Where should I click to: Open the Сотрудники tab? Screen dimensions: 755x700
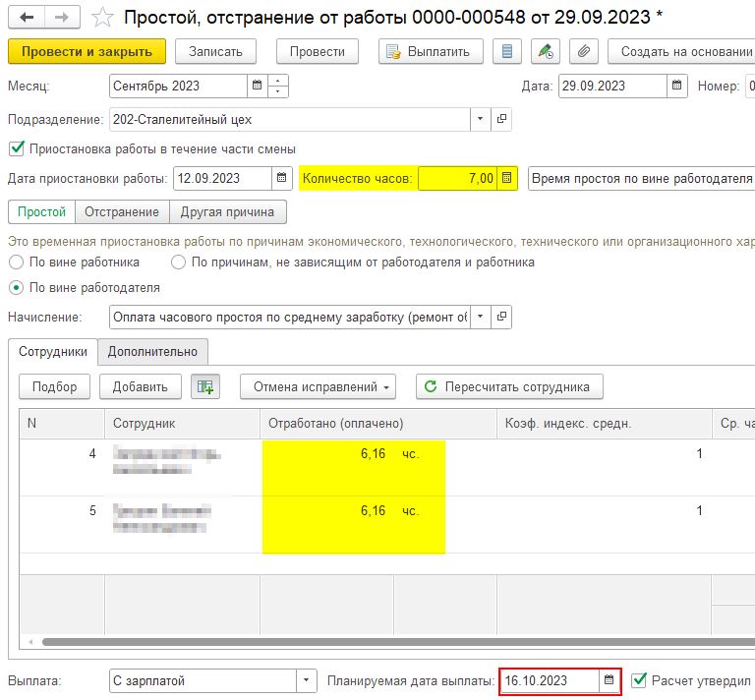pos(53,351)
